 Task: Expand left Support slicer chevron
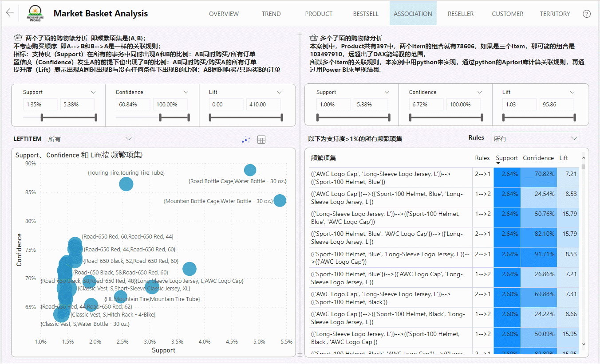(x=93, y=92)
